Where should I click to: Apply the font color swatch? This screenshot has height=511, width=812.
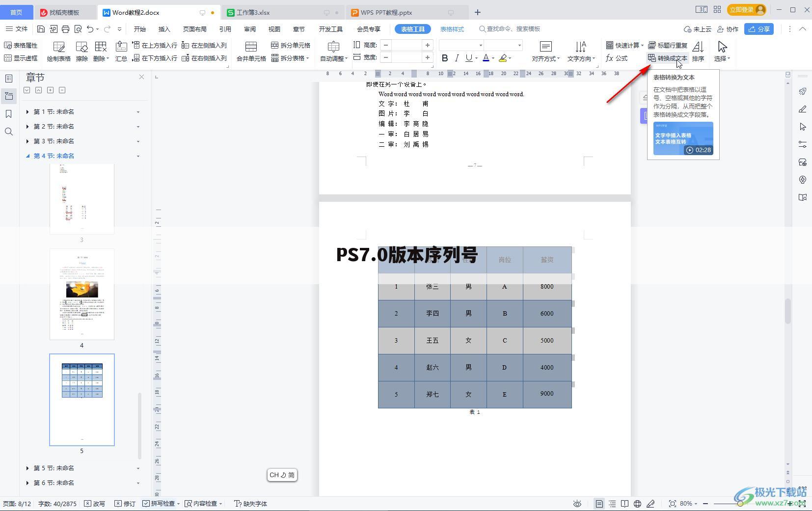pos(486,58)
